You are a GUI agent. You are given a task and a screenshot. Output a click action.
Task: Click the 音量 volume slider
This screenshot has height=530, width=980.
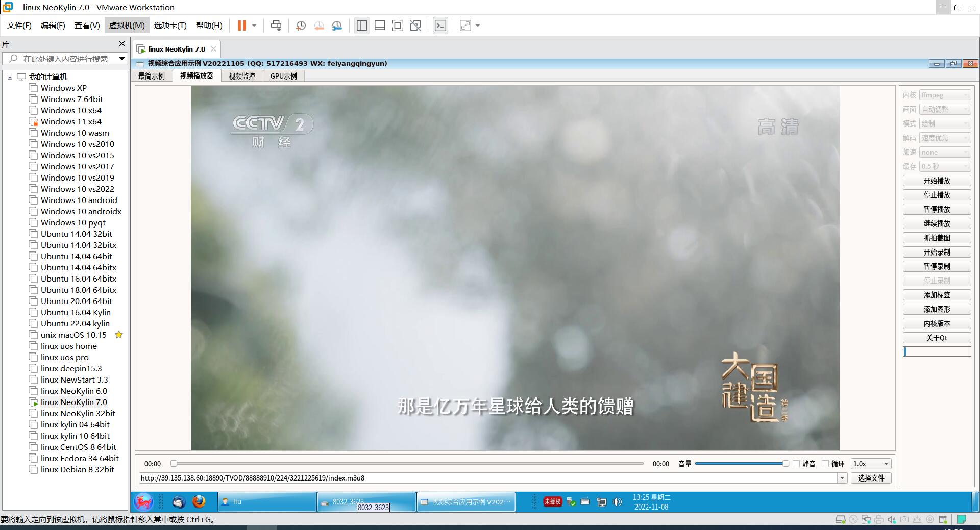742,464
